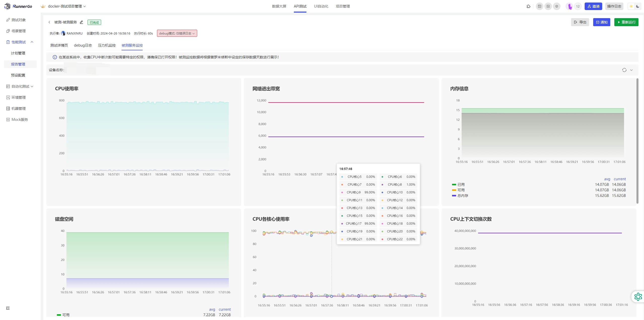Switch to the 压力机监控 tab
The height and width of the screenshot is (320, 644).
tap(107, 45)
